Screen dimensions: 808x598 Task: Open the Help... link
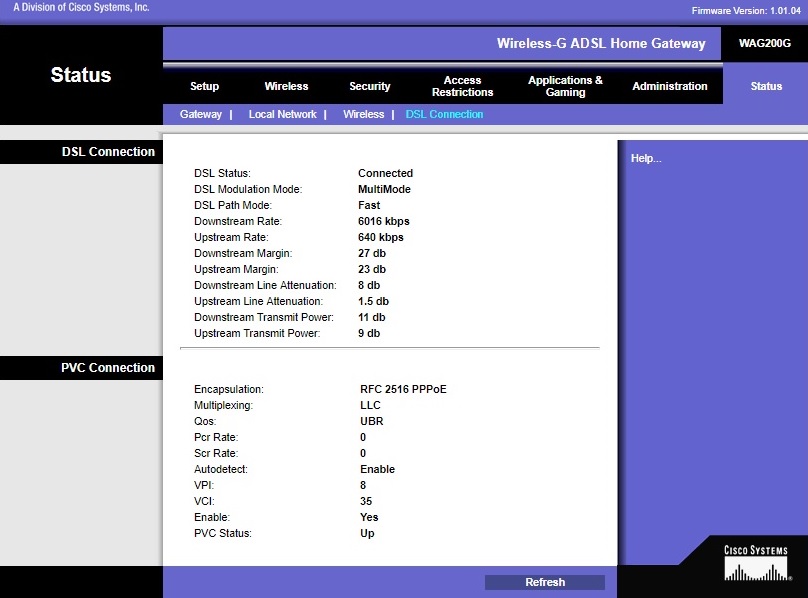coord(645,158)
